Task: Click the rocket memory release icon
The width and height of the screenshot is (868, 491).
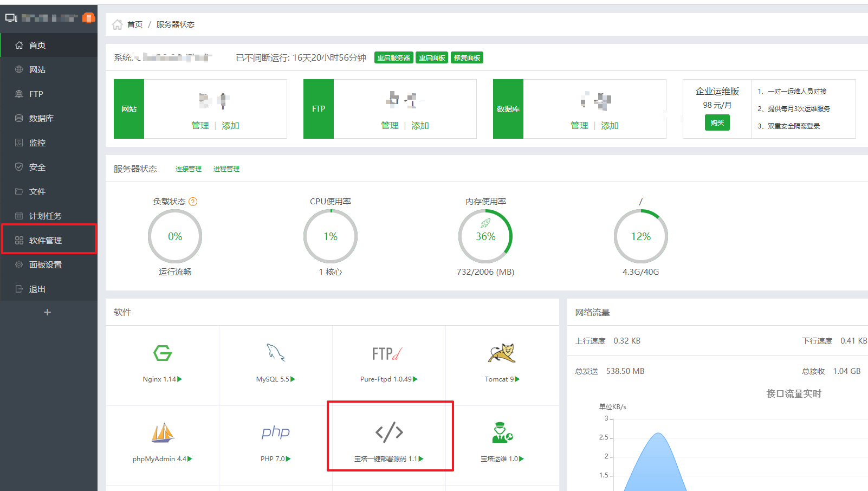Action: point(485,223)
